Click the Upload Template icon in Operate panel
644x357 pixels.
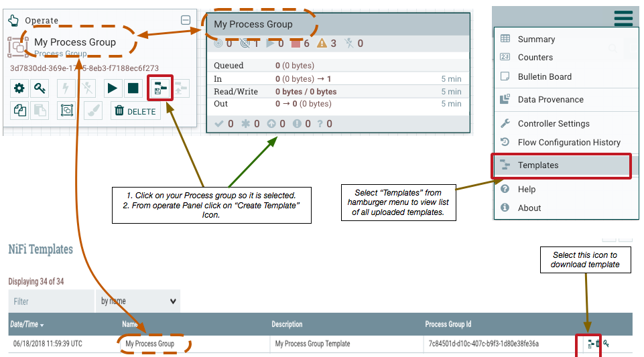pyautogui.click(x=180, y=88)
